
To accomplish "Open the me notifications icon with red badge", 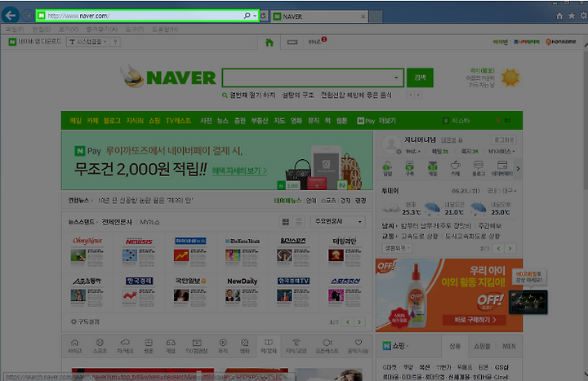I will click(x=317, y=42).
